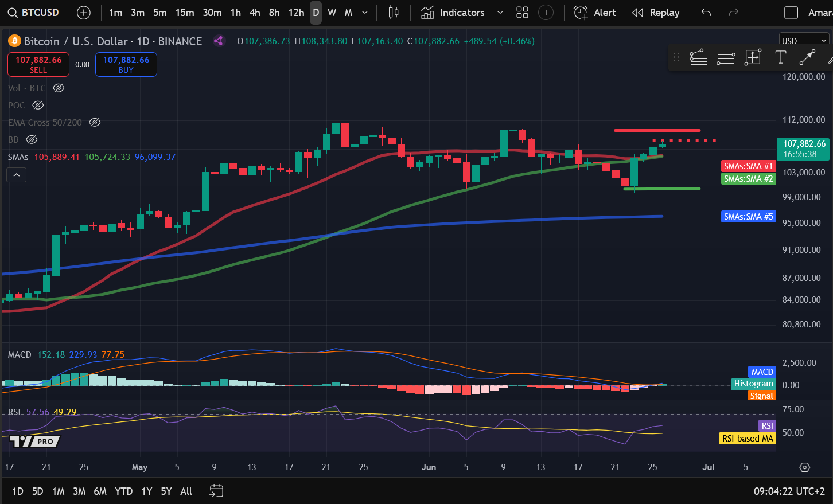Switch to the 12h timeframe
This screenshot has height=504, width=833.
[296, 13]
